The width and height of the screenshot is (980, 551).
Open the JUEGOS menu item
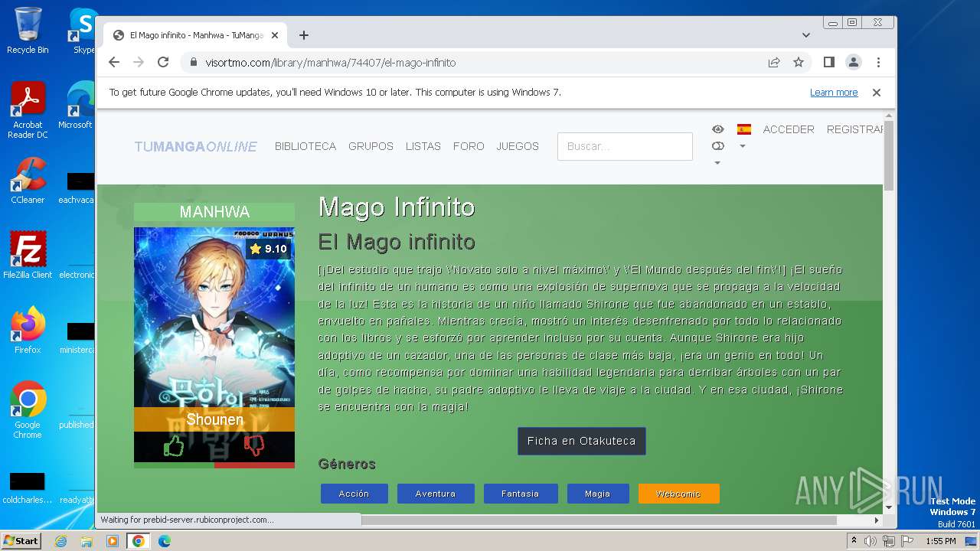point(518,146)
